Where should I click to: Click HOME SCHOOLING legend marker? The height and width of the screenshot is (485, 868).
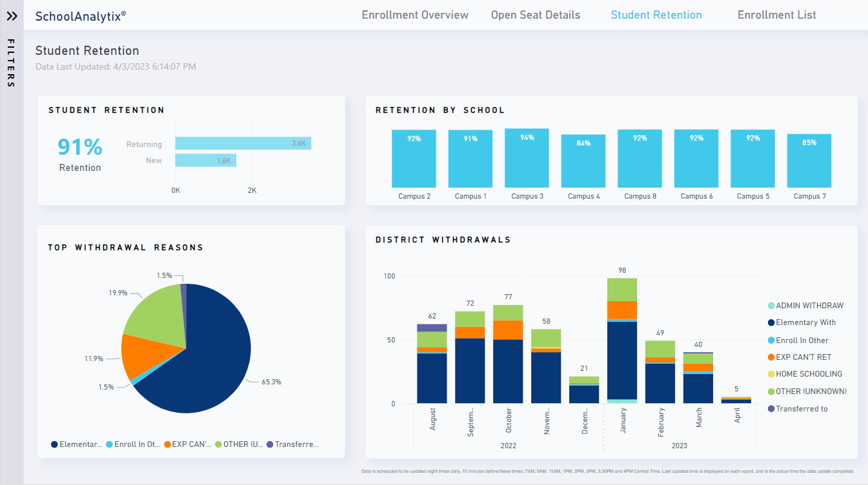point(771,374)
